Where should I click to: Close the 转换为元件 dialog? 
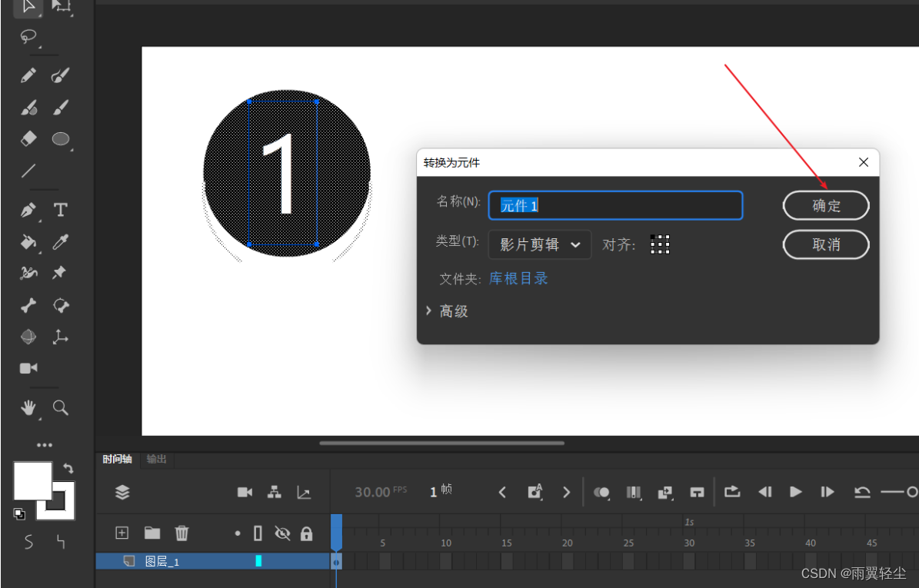pos(864,162)
